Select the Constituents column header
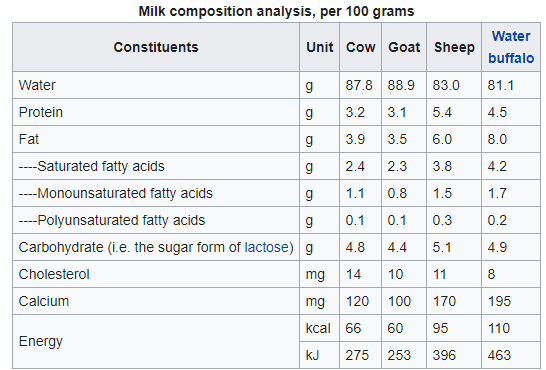This screenshot has width=546, height=370. point(156,47)
